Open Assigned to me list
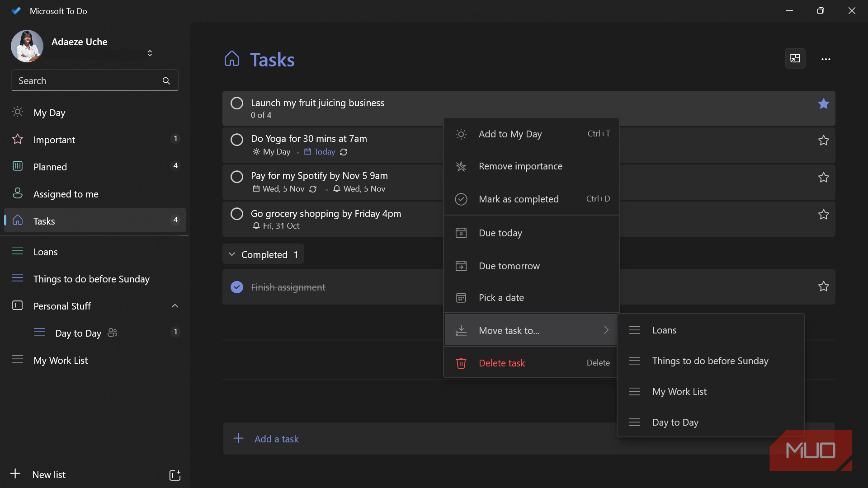Viewport: 868px width, 488px height. click(x=95, y=194)
